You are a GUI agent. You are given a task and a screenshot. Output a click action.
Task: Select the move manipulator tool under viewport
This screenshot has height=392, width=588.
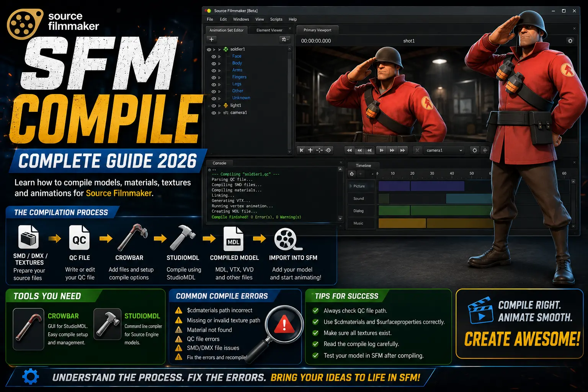pos(319,150)
